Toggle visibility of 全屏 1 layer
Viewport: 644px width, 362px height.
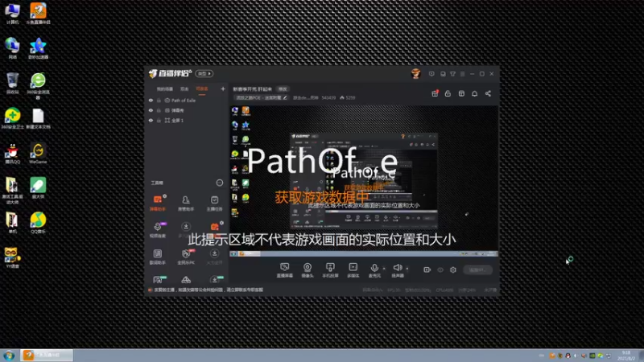click(151, 120)
